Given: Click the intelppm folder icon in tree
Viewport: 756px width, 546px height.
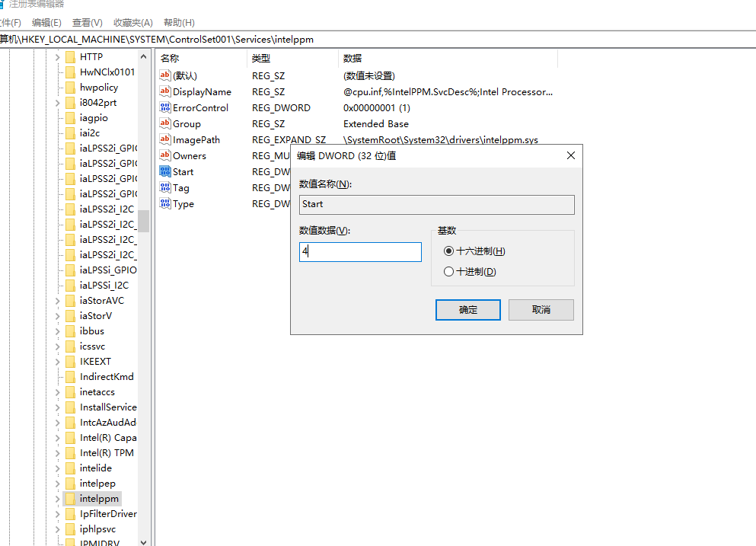Looking at the screenshot, I should 70,499.
